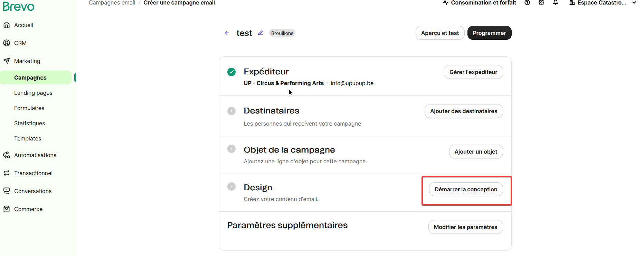Viewport: 644px width, 256px height.
Task: Open the Templates menu item
Action: click(x=28, y=138)
